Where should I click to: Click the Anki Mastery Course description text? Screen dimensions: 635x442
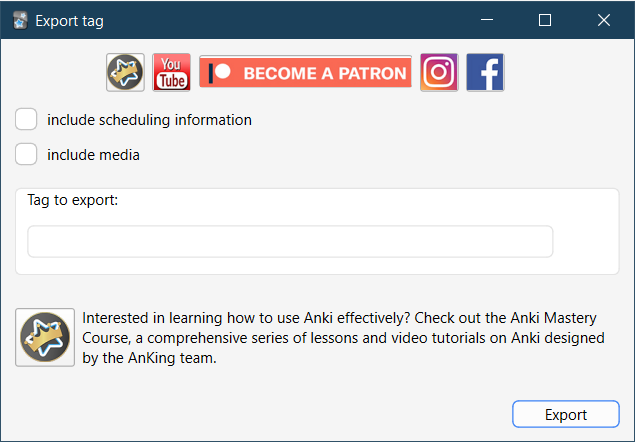(x=340, y=337)
